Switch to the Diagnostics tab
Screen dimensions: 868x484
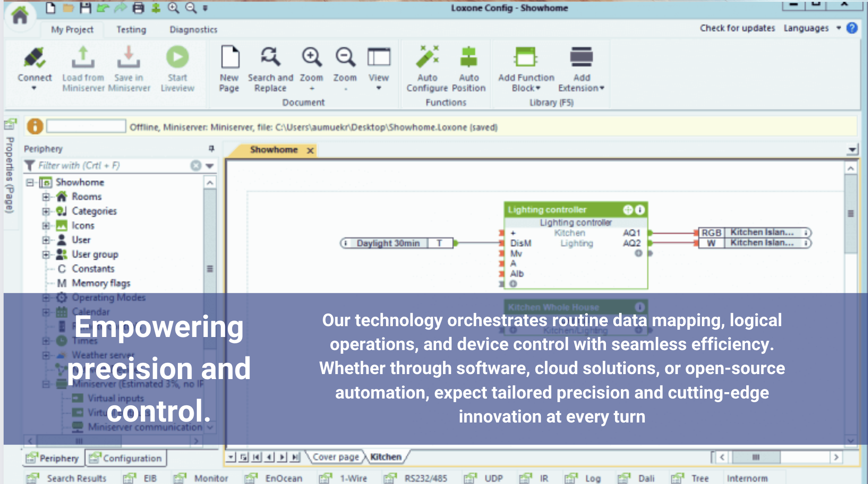coord(193,29)
